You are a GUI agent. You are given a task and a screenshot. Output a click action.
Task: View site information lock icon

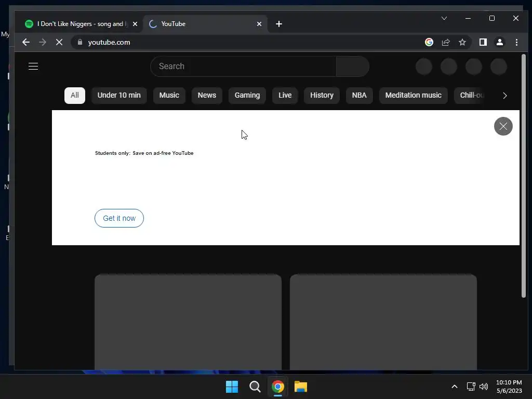pyautogui.click(x=80, y=42)
